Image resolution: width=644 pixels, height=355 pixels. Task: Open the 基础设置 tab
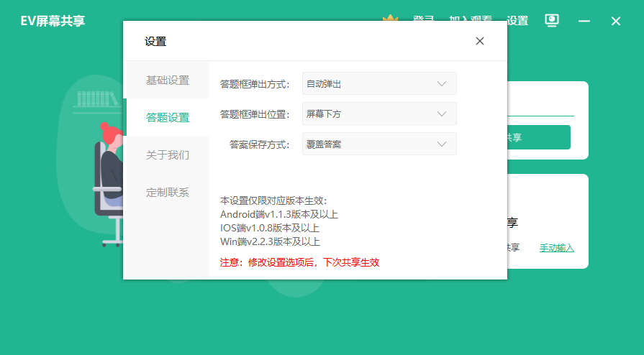[166, 80]
